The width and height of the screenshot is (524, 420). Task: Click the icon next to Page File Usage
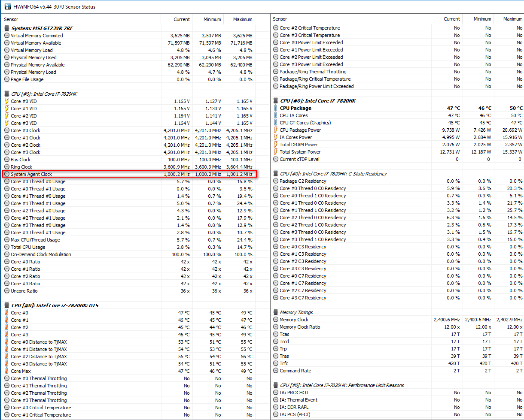pyautogui.click(x=7, y=79)
